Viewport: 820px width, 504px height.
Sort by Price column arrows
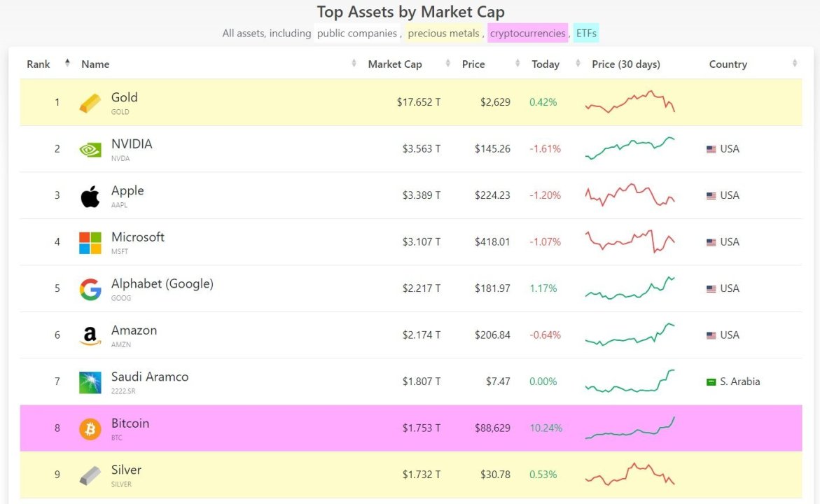pos(517,64)
